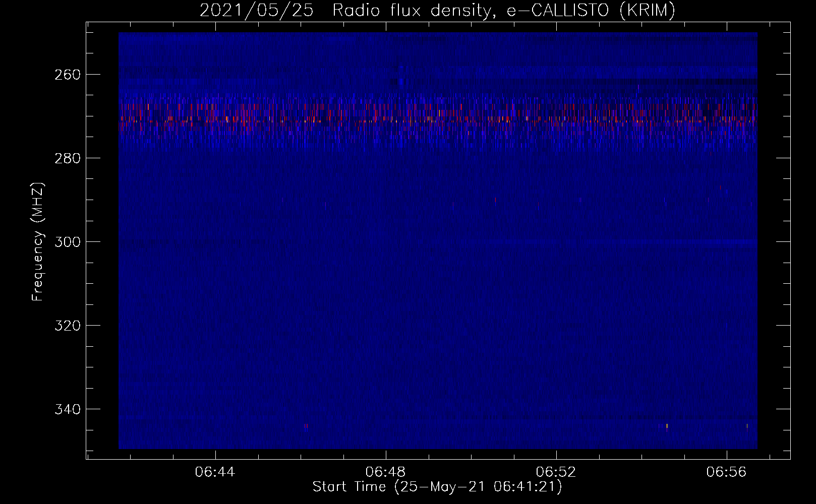Click the 06:56 time tick label
Image resolution: width=816 pixels, height=504 pixels.
(727, 472)
